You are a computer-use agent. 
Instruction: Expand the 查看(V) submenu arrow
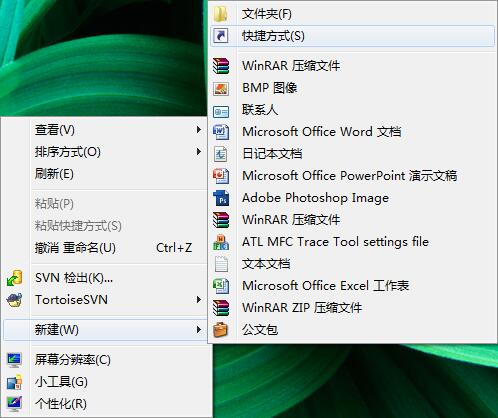click(x=199, y=130)
